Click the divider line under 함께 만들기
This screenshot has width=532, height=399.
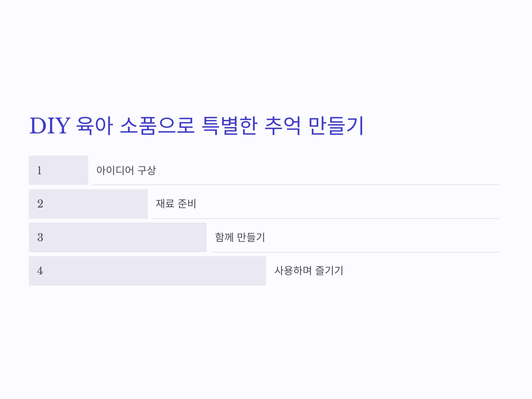tap(355, 252)
